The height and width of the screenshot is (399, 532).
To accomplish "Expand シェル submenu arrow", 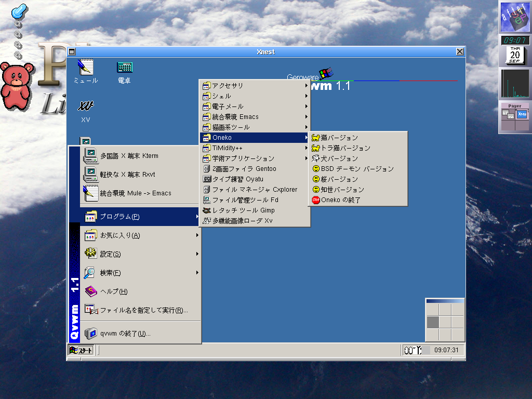I will tap(306, 96).
